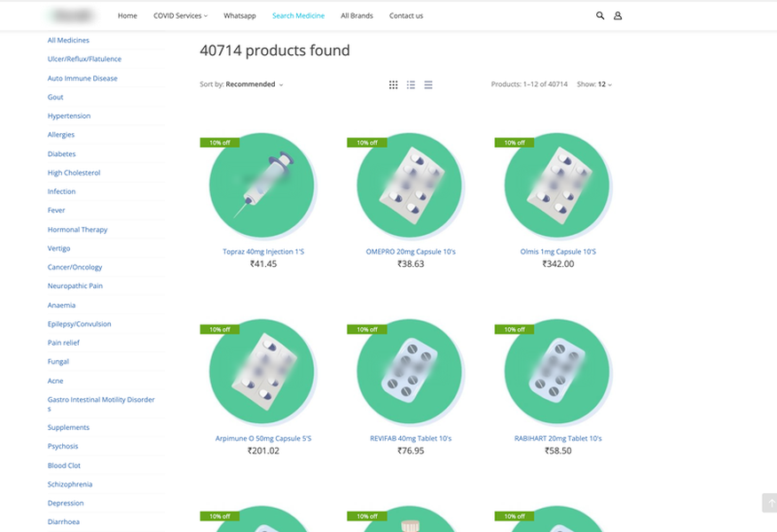Open the Whatsapp menu item

click(x=239, y=16)
